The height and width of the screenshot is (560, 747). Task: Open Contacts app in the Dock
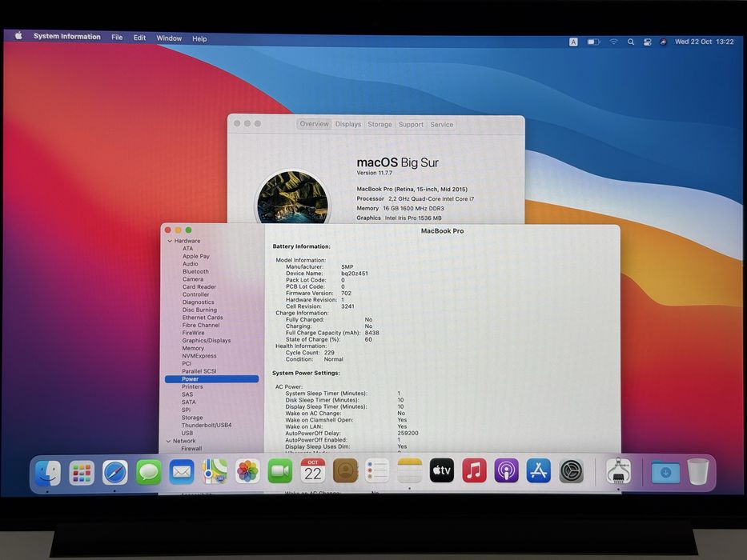(x=345, y=471)
